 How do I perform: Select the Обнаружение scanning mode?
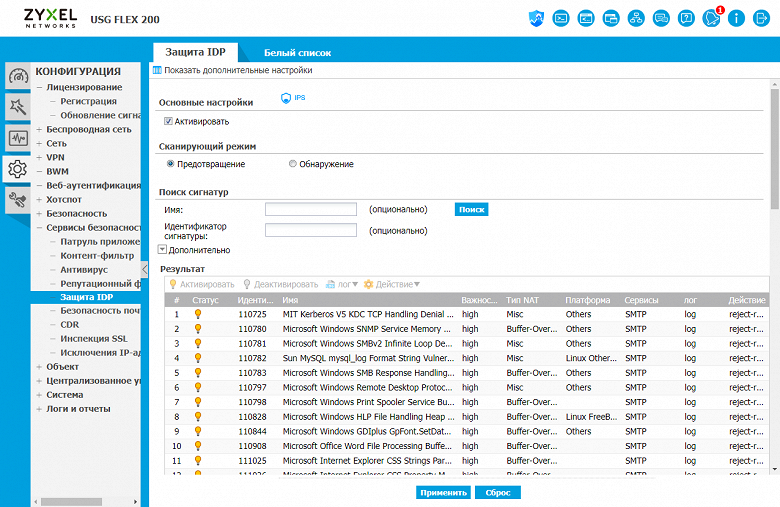[x=292, y=164]
